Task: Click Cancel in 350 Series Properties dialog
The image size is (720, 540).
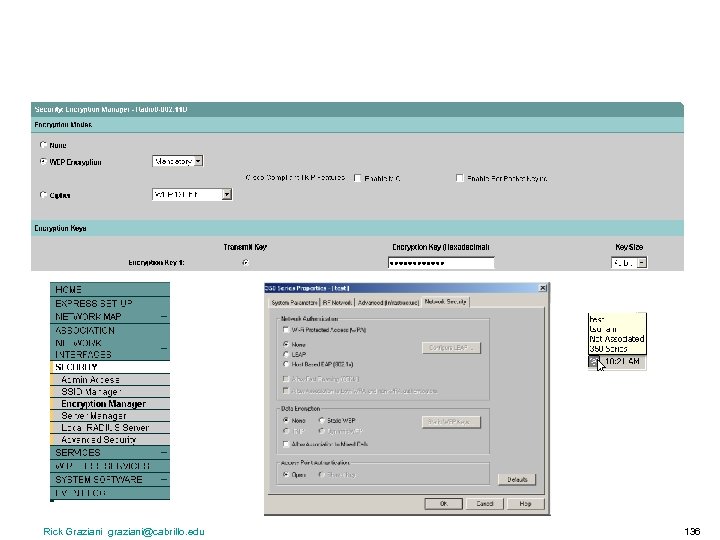Action: coord(484,504)
